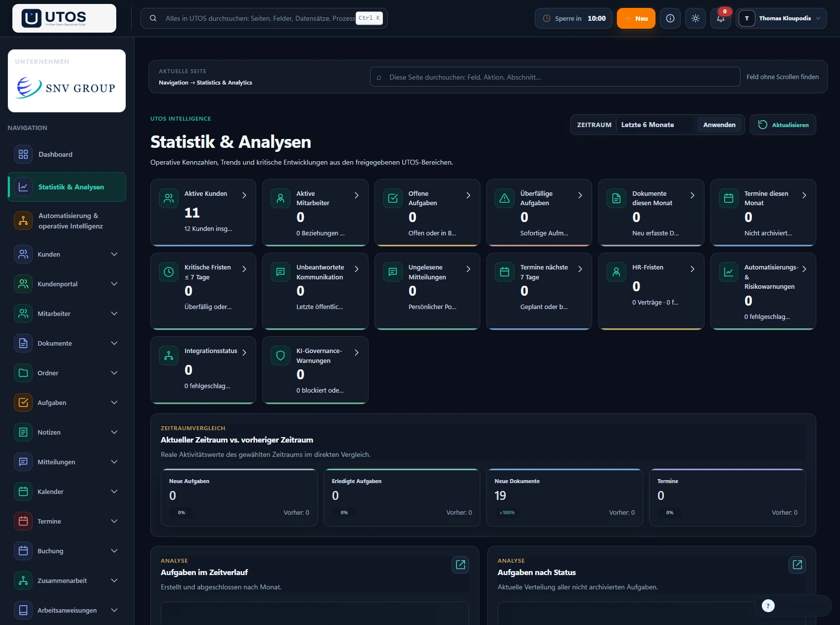Expand the Kalender menu chevron

[114, 491]
